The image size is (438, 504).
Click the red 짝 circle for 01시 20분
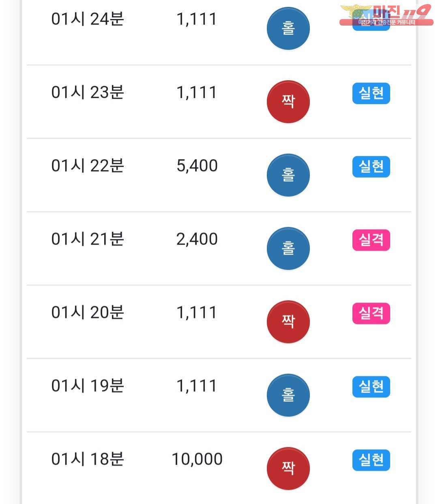[x=288, y=322]
